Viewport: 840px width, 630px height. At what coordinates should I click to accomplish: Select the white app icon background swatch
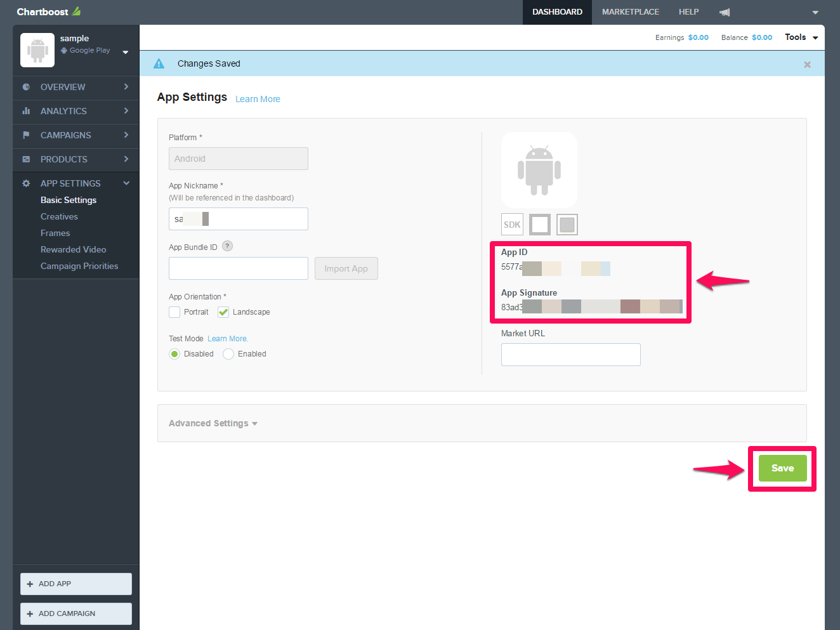[x=539, y=224]
